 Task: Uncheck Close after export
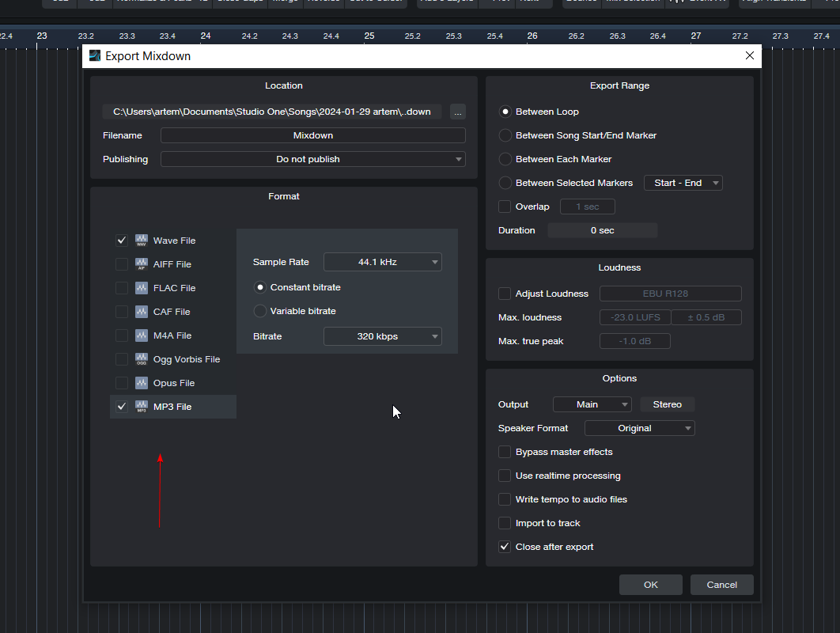coord(504,547)
